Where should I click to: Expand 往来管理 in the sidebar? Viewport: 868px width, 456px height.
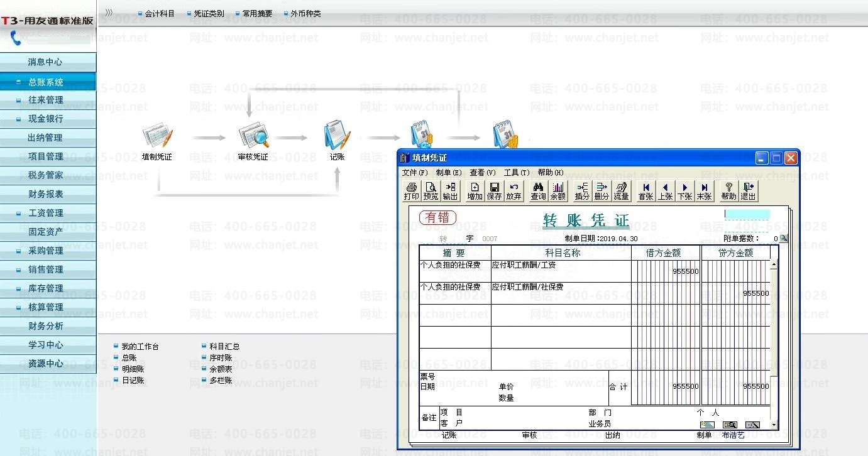tap(48, 100)
